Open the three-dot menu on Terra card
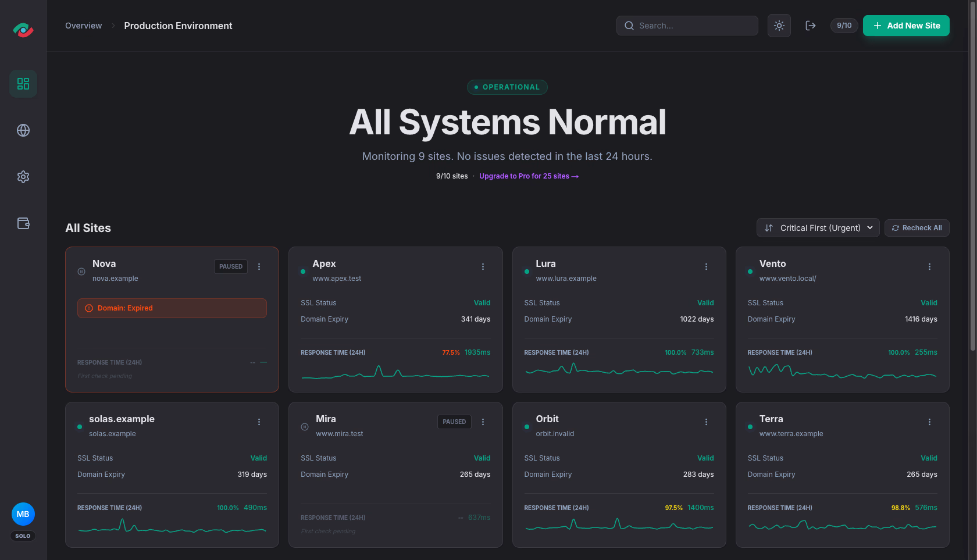This screenshot has width=977, height=560. [x=929, y=422]
